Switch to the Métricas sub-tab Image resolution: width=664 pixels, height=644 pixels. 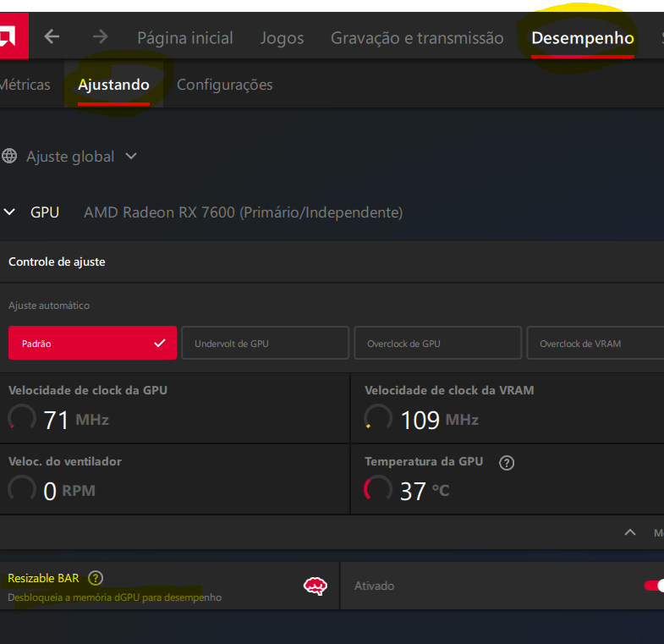(x=25, y=85)
